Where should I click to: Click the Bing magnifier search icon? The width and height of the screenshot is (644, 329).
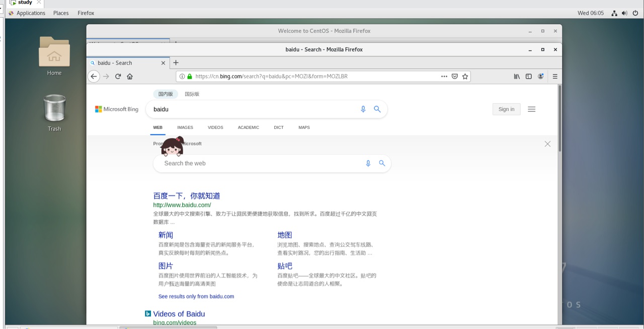tap(377, 109)
